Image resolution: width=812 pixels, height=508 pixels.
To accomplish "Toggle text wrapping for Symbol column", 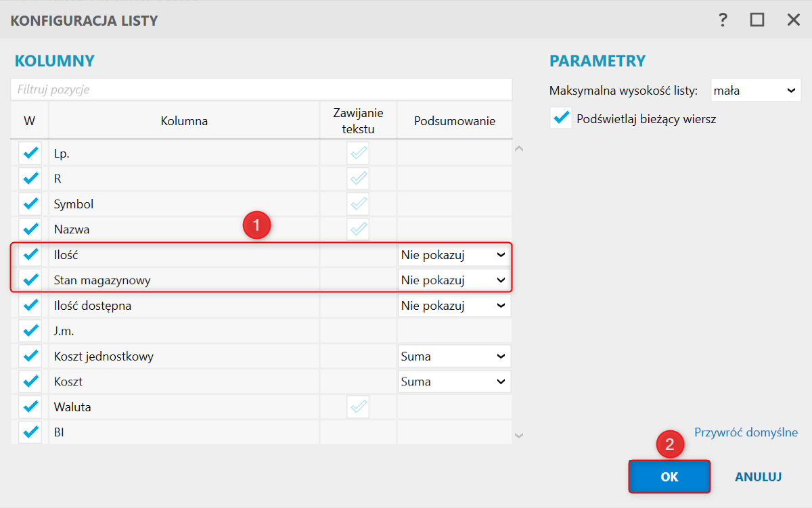I will coord(358,204).
